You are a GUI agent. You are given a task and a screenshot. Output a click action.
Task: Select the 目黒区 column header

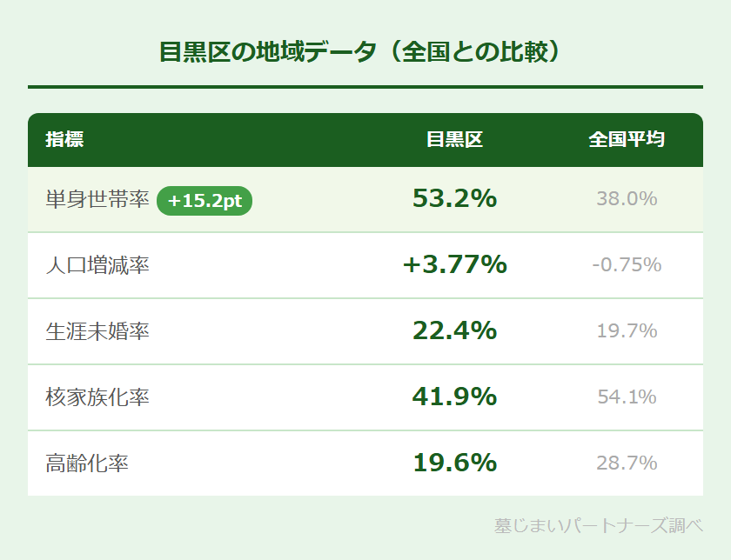pyautogui.click(x=454, y=139)
